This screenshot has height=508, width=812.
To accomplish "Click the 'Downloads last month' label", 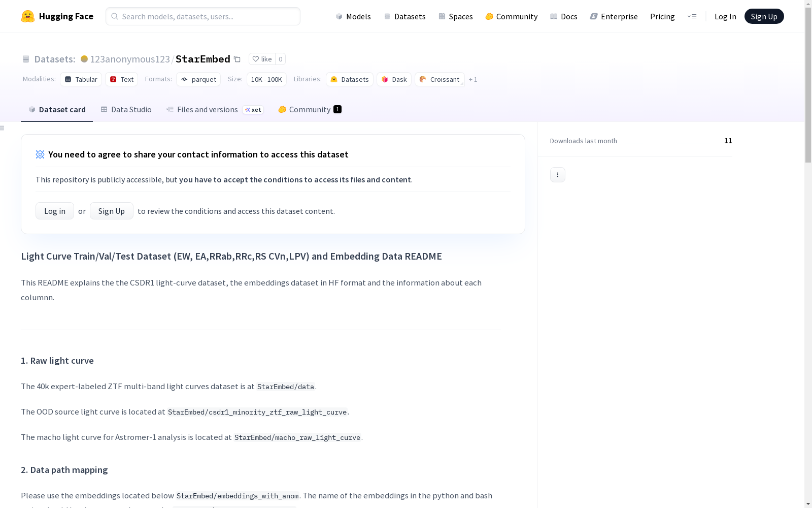I will click(584, 141).
